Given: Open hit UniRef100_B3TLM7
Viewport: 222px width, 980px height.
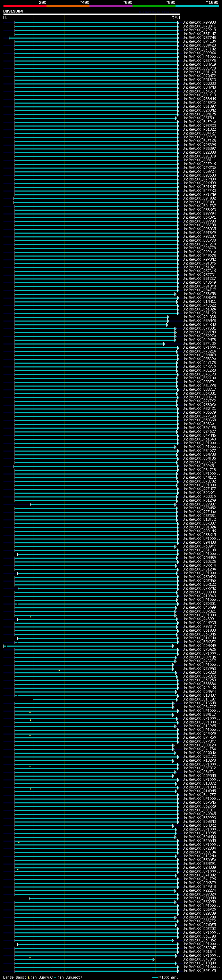Looking at the screenshot, I should [x=199, y=34].
